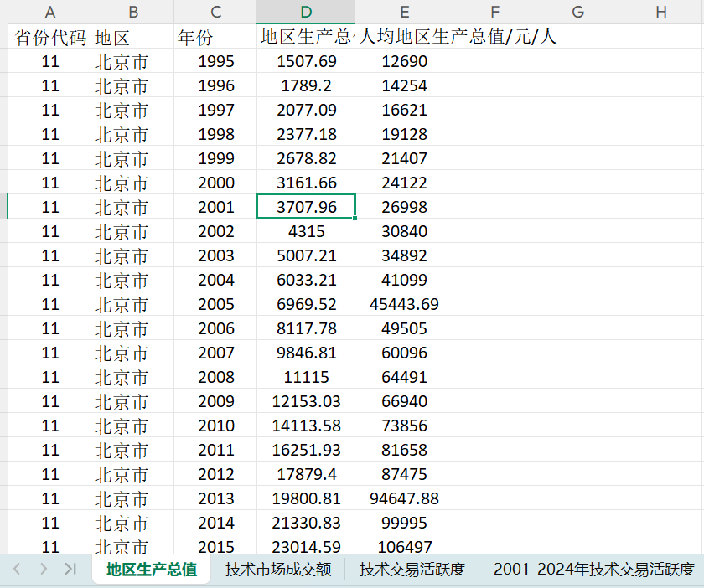The image size is (704, 588).
Task: Jump to last sheet arrow icon
Action: coord(70,569)
